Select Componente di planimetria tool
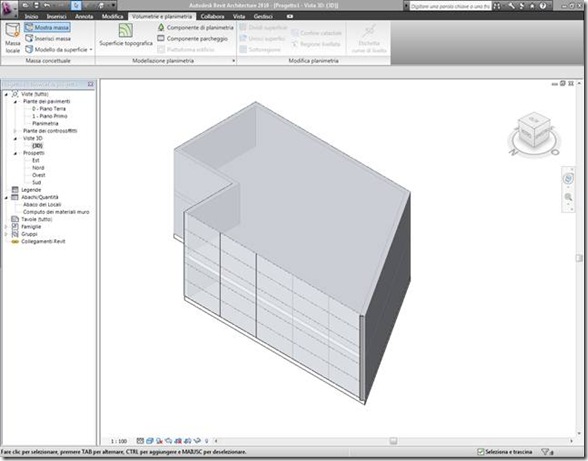This screenshot has height=461, width=588. pos(195,27)
